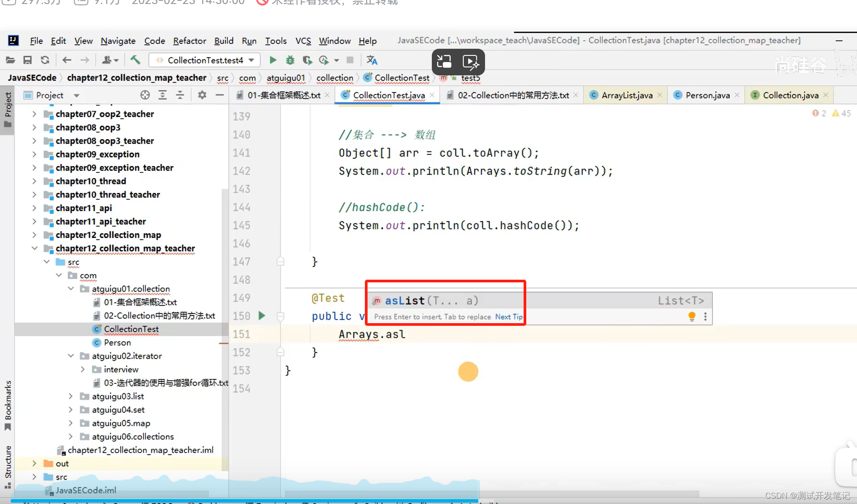Click error indicator showing 2 errors
The height and width of the screenshot is (504, 857).
[x=819, y=113]
